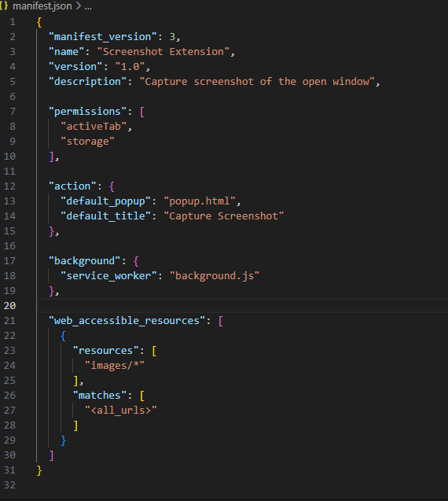The image size is (448, 501).
Task: Click the "service_worker" key
Action: [108, 276]
